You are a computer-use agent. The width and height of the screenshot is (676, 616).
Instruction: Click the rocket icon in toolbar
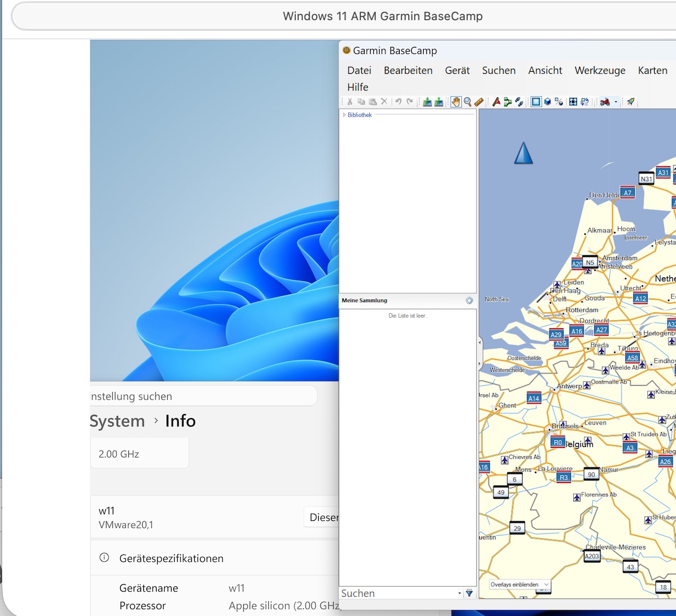[x=631, y=102]
